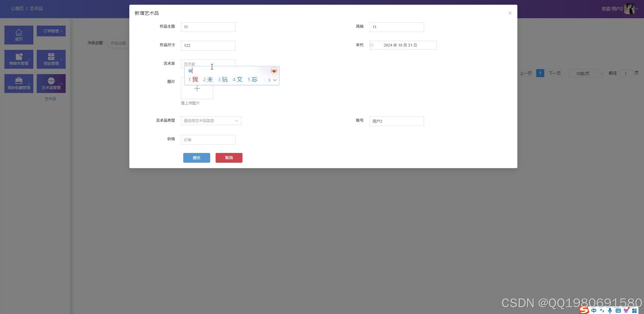
Task: Click the blue 提交 button
Action: [x=197, y=158]
